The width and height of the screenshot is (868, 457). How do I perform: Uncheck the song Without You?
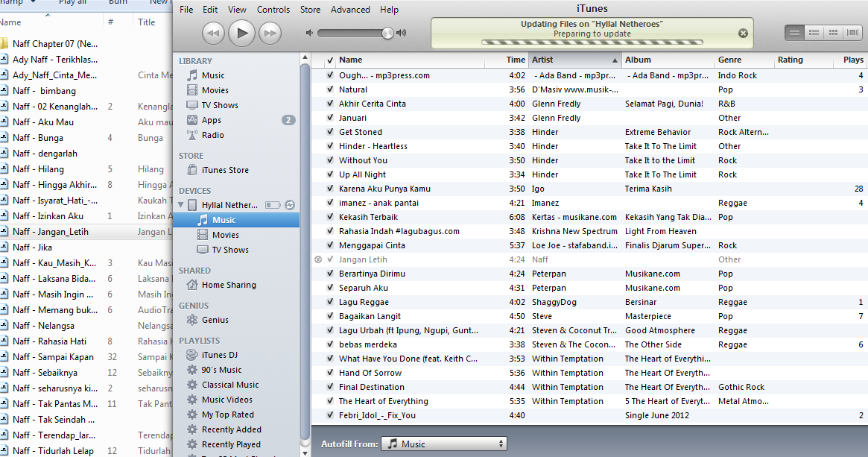coord(330,160)
